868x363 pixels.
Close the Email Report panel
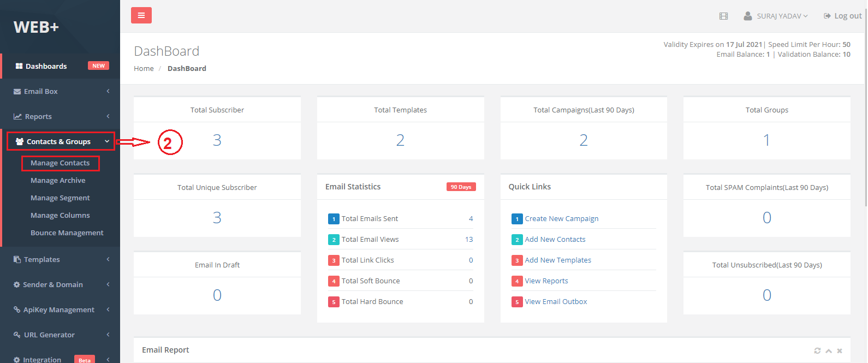(840, 351)
